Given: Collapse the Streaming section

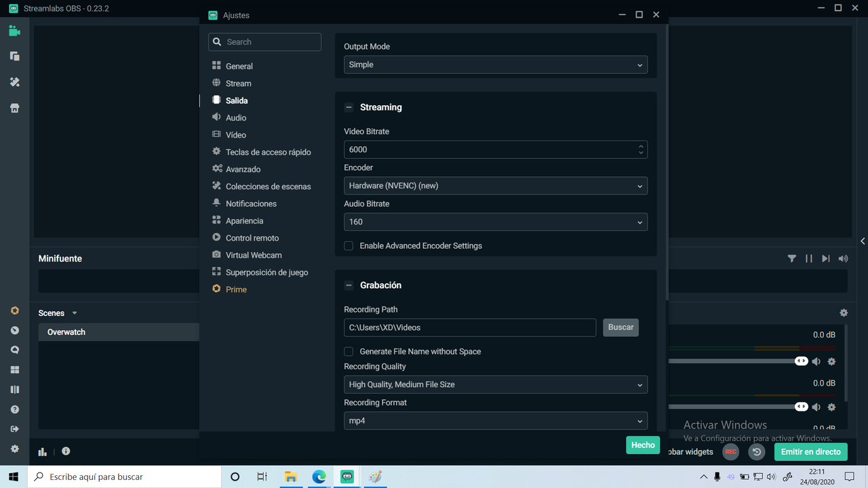Looking at the screenshot, I should 349,107.
